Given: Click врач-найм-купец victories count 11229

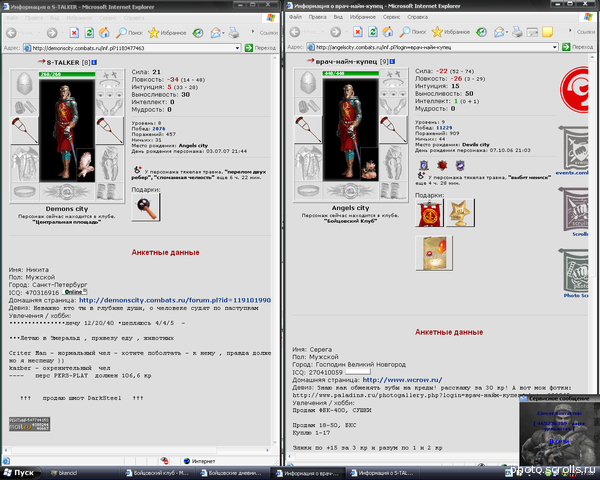Looking at the screenshot, I should (x=444, y=128).
